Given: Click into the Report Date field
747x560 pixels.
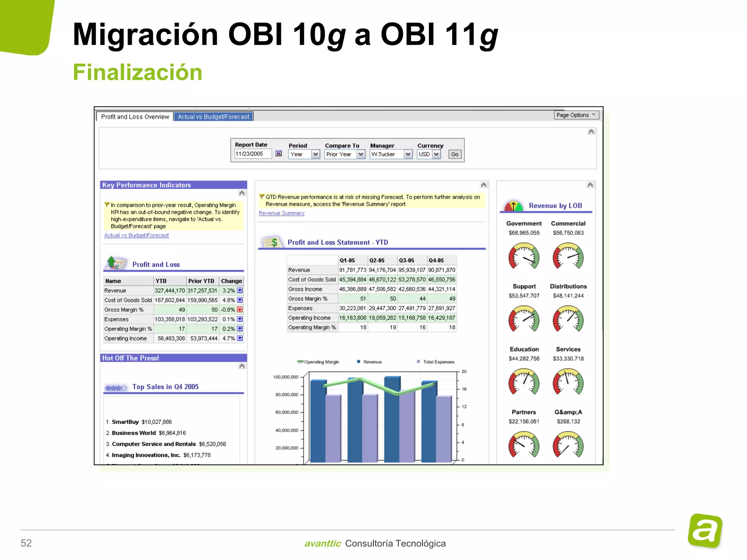Looking at the screenshot, I should click(x=253, y=154).
